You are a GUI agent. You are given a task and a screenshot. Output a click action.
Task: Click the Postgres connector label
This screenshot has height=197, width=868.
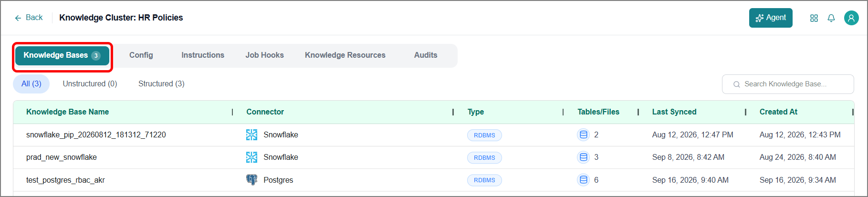(278, 180)
